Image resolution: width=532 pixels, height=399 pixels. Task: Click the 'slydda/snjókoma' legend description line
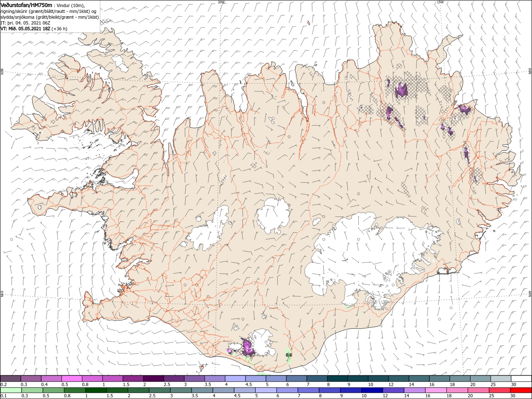[x=49, y=17]
